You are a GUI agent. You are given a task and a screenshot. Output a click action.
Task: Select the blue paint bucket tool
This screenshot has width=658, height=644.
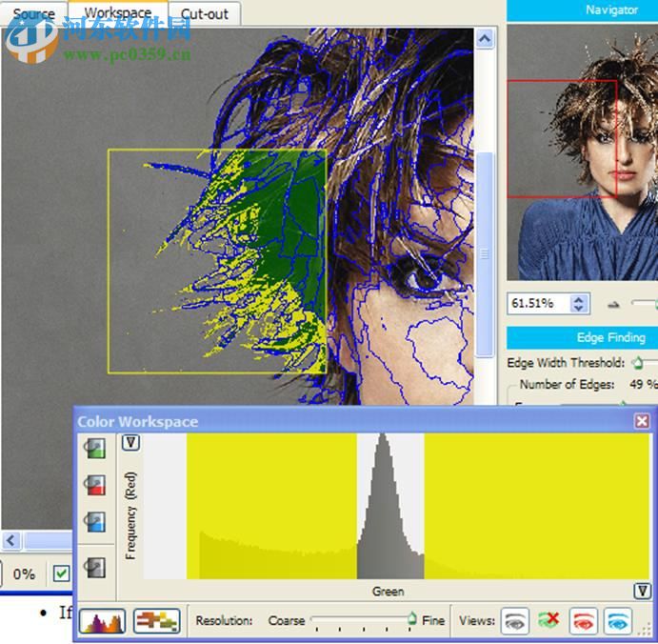click(x=95, y=522)
